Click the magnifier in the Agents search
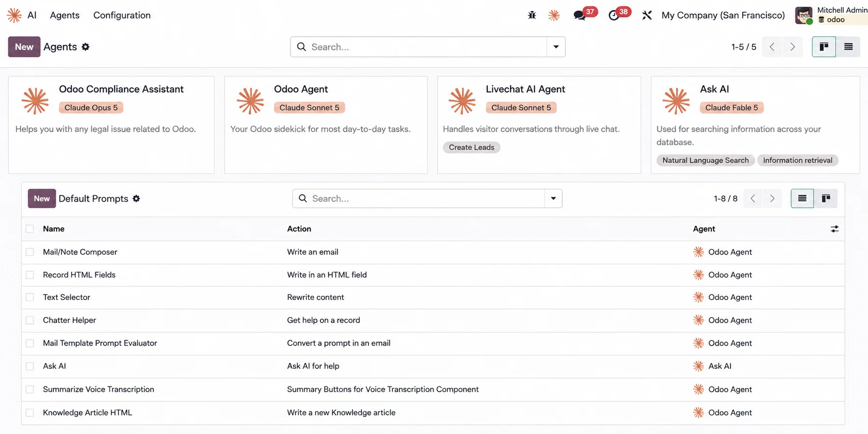 tap(301, 47)
